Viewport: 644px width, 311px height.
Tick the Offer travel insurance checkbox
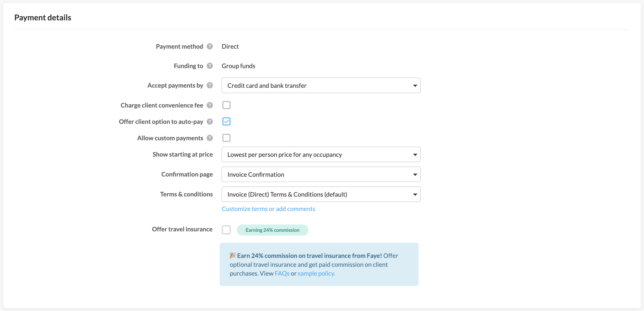point(226,230)
